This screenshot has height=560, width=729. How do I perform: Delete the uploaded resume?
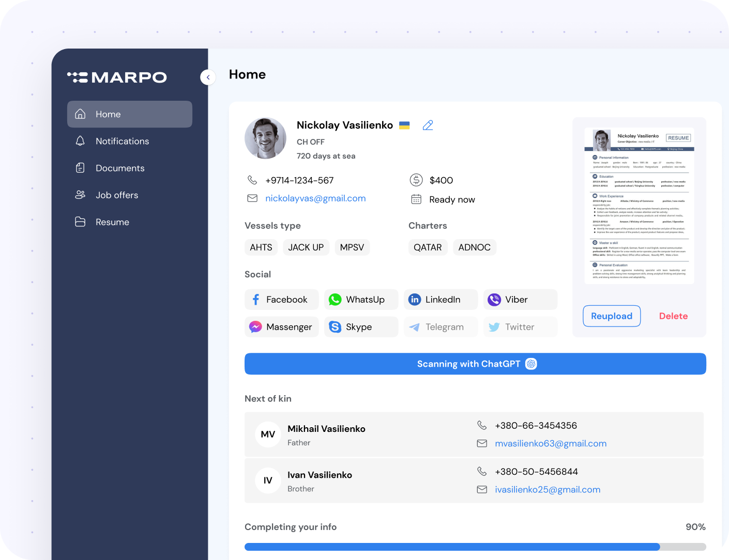pos(673,316)
